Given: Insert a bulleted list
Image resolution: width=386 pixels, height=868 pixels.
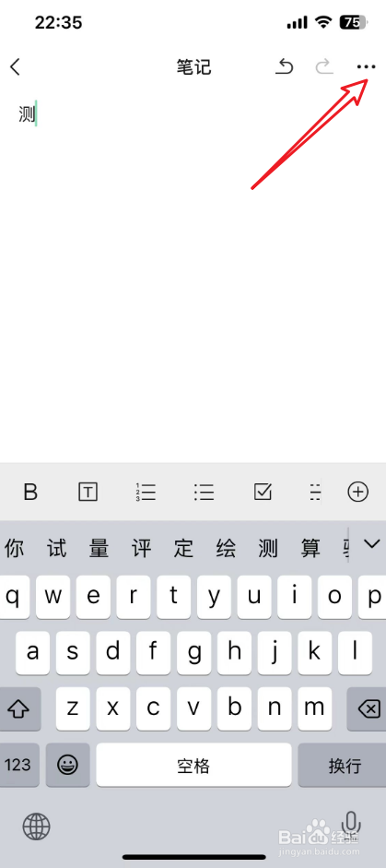Looking at the screenshot, I should pyautogui.click(x=205, y=492).
